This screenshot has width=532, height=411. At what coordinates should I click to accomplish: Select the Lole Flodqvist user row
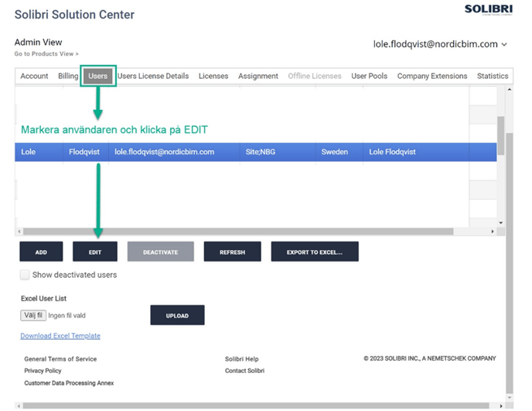tap(255, 152)
